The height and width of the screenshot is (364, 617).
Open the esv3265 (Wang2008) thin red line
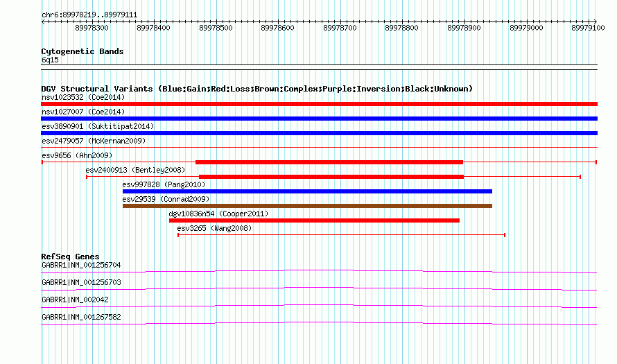point(342,235)
